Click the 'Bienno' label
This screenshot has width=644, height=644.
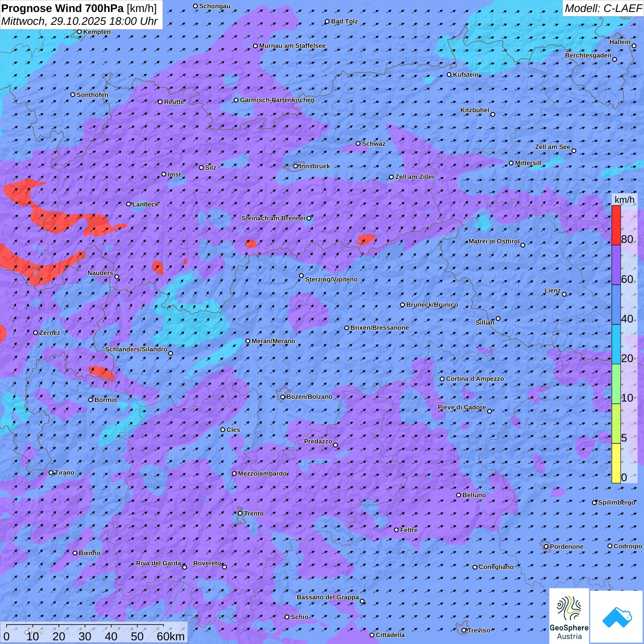tap(89, 553)
